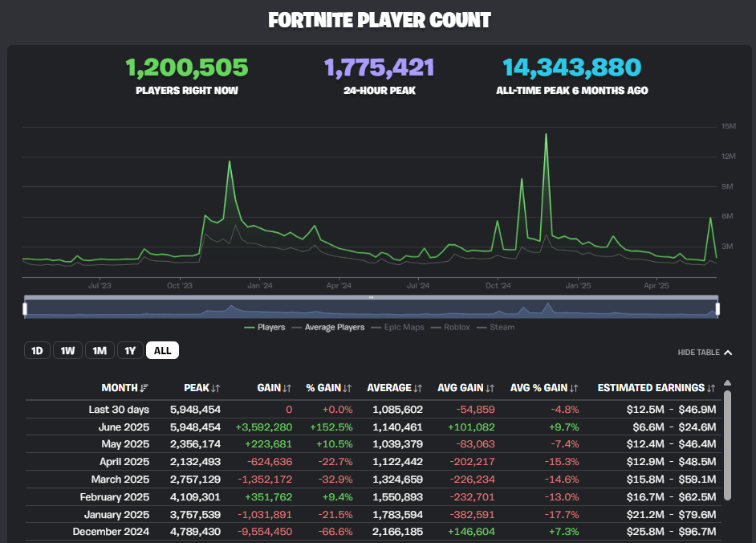
Task: Click the May 2025 row label
Action: click(x=125, y=444)
